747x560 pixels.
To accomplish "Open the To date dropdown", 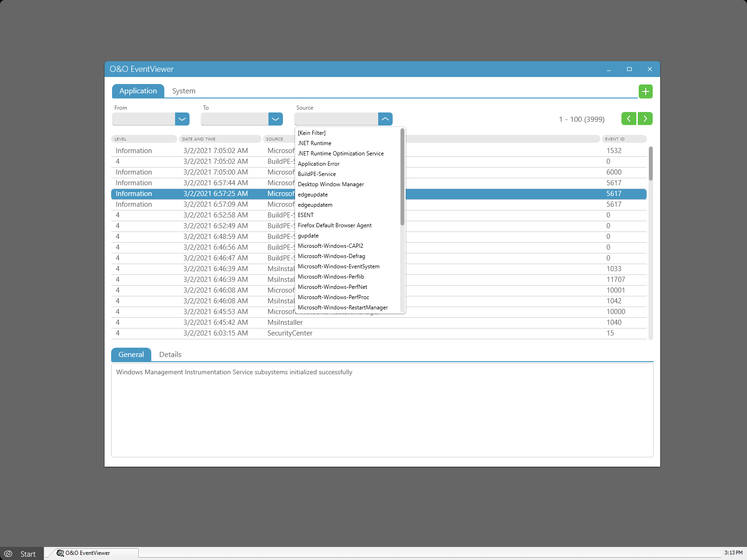I will [x=275, y=119].
